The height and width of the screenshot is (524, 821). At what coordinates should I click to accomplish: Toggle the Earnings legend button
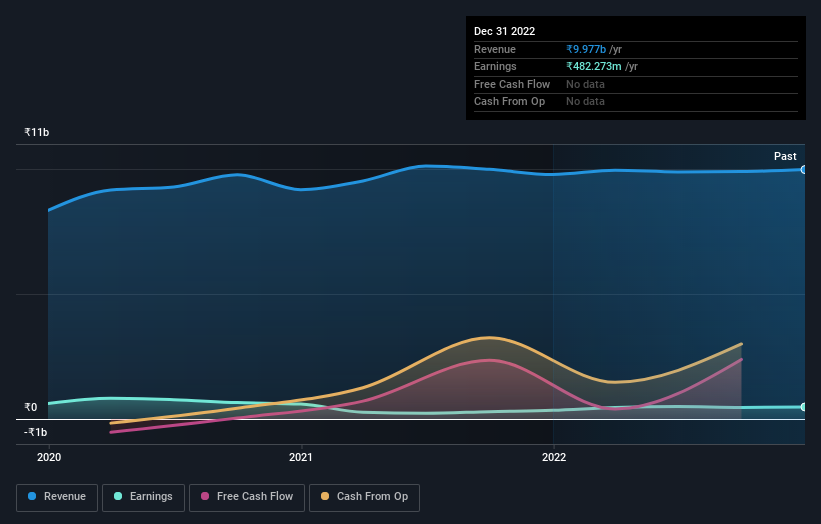point(143,497)
